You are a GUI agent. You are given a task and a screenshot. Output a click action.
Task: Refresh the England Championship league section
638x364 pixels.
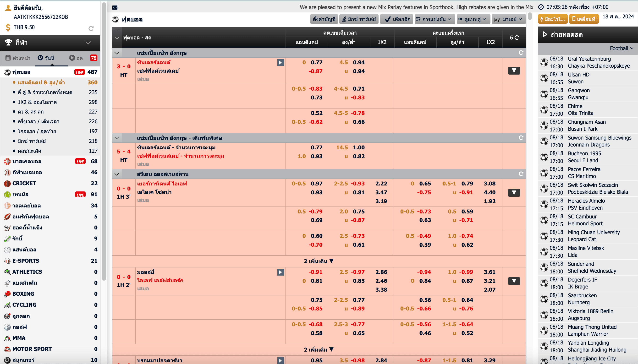pyautogui.click(x=521, y=53)
